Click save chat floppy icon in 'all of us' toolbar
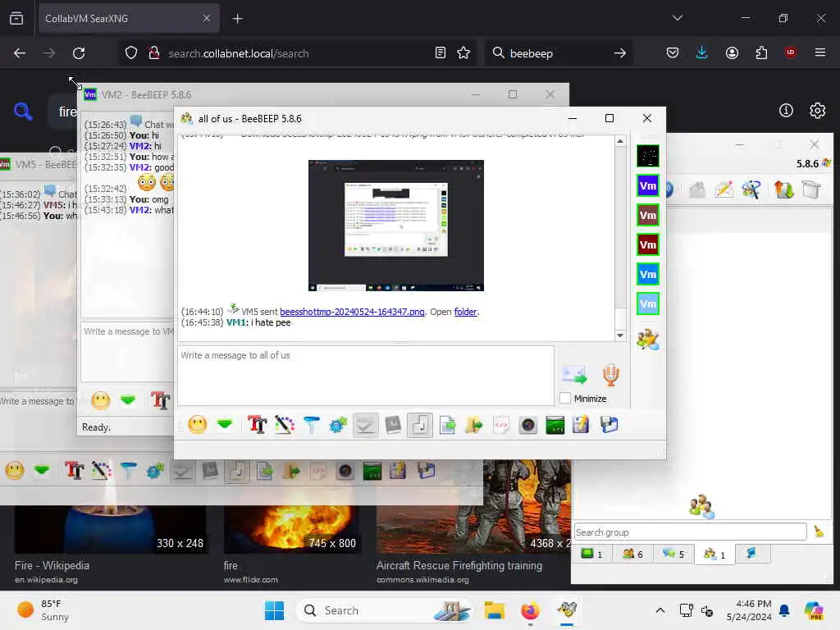This screenshot has height=630, width=840. pos(609,425)
